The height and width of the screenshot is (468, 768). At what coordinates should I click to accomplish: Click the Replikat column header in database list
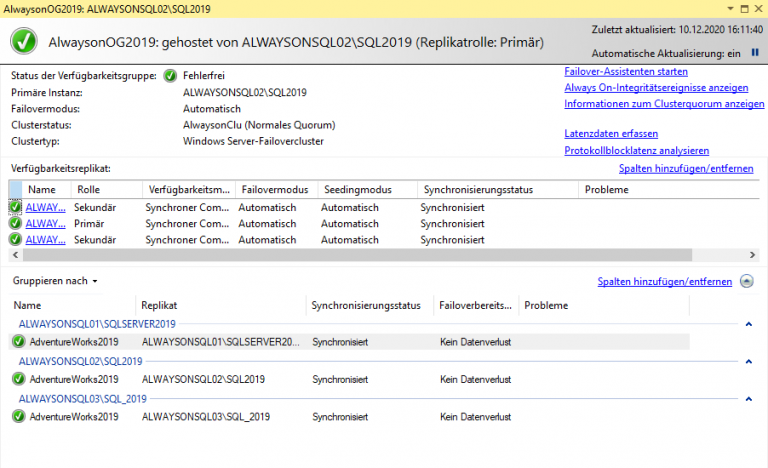click(x=220, y=305)
